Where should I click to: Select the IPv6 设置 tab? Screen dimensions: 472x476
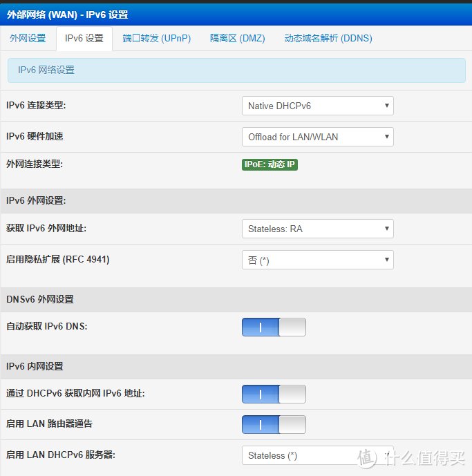(x=84, y=39)
